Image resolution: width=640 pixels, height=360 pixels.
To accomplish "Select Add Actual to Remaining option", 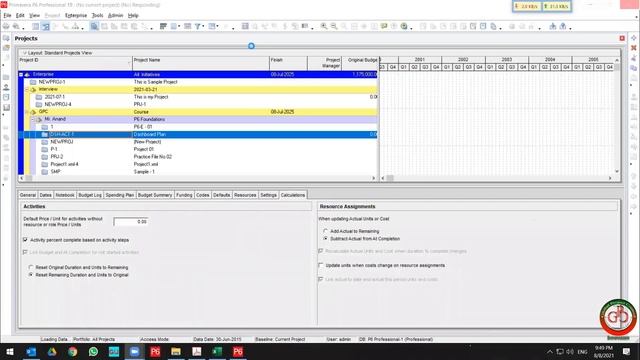I will tap(325, 231).
